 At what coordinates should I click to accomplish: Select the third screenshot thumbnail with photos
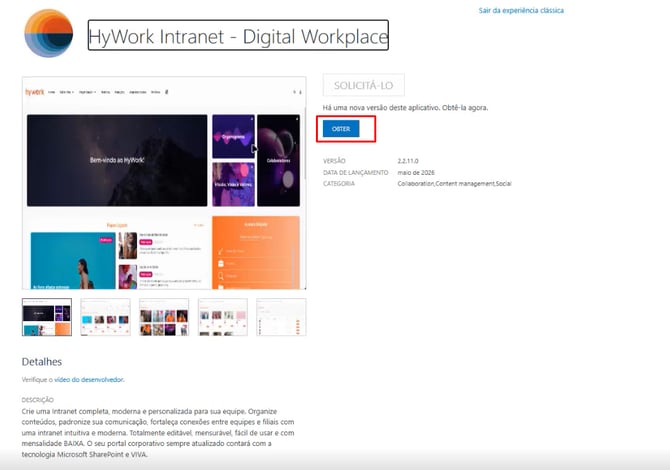(164, 317)
